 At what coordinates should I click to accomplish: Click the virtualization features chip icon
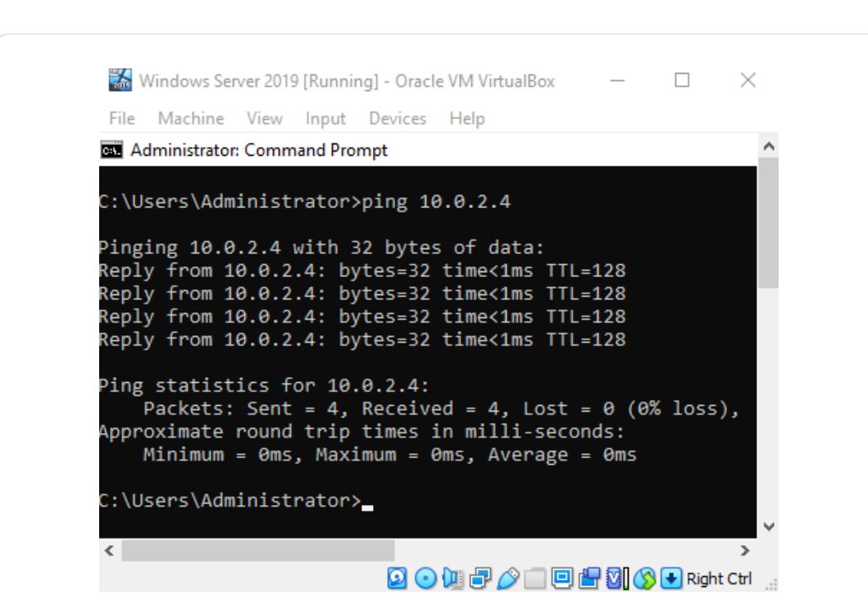(x=615, y=575)
